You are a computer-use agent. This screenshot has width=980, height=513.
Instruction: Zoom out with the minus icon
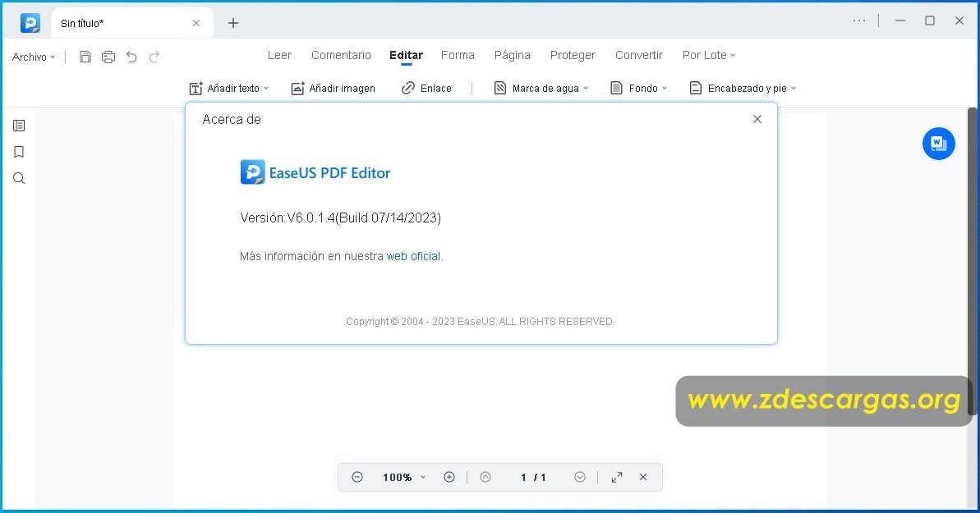click(357, 477)
